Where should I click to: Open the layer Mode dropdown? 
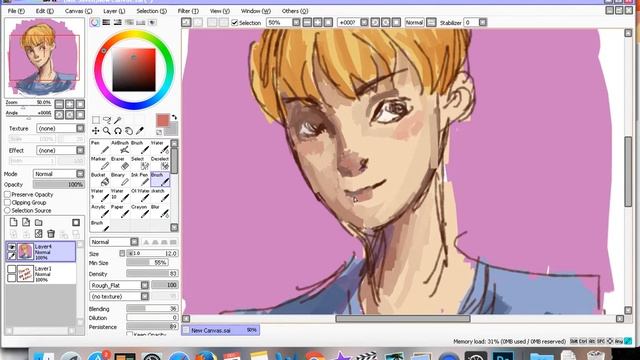80,174
